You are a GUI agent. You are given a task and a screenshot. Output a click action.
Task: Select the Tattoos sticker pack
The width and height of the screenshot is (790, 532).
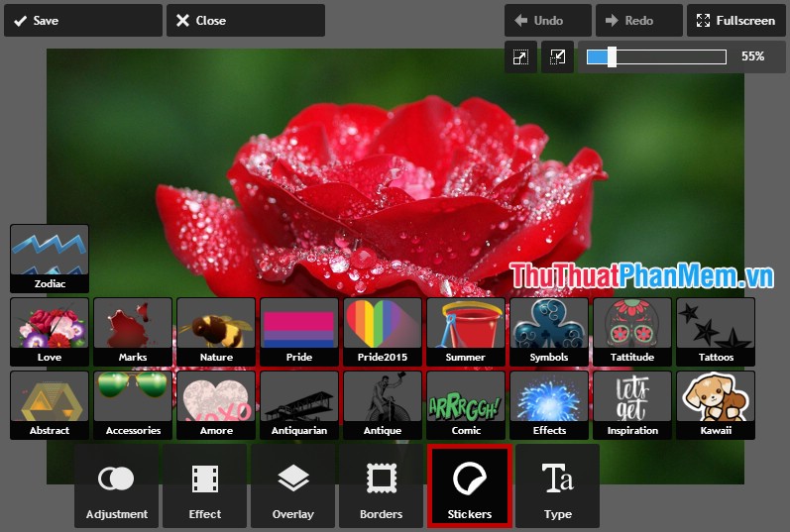point(716,332)
